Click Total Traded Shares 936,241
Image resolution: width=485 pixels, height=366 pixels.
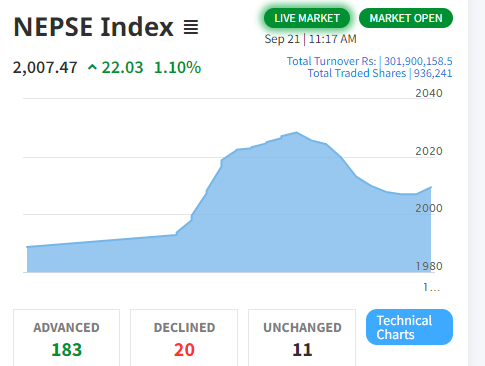(380, 73)
